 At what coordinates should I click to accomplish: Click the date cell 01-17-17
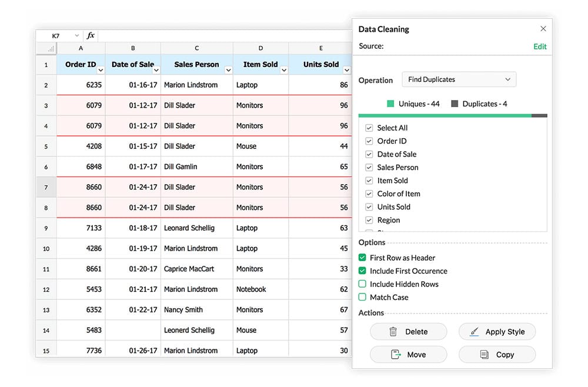coord(133,167)
